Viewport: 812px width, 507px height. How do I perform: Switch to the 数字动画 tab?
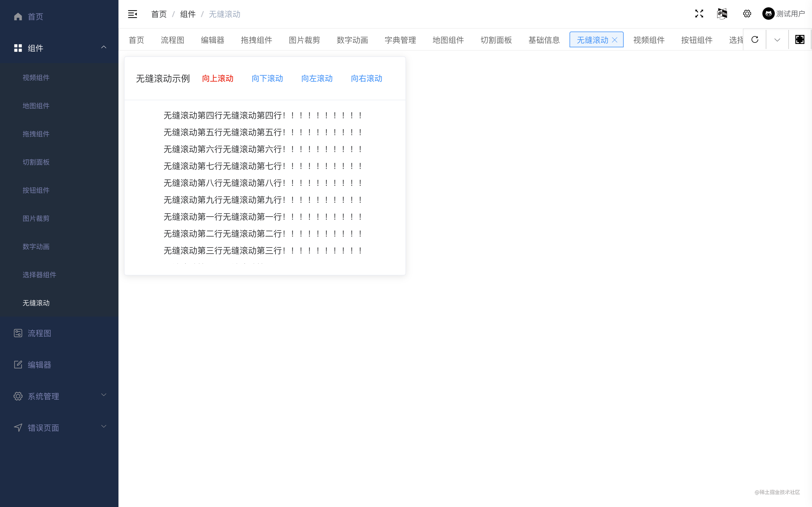(352, 40)
